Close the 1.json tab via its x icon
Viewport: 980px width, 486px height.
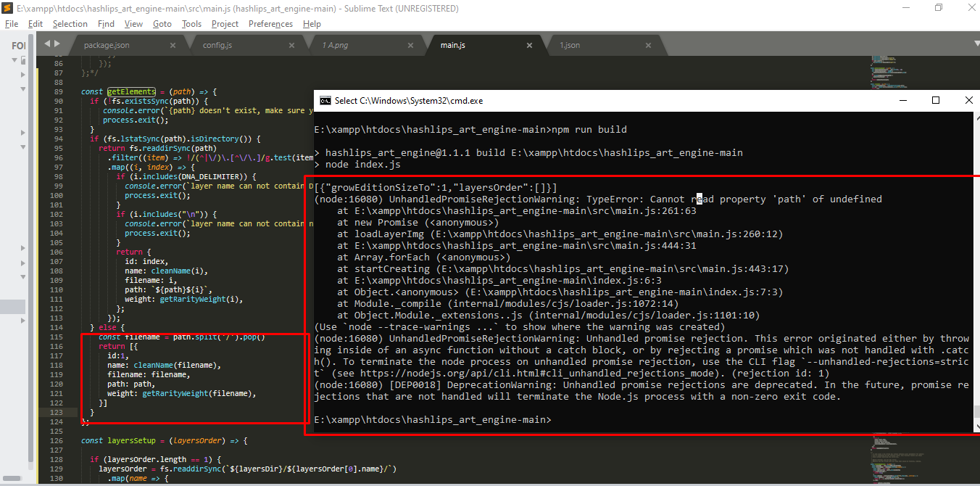[647, 44]
